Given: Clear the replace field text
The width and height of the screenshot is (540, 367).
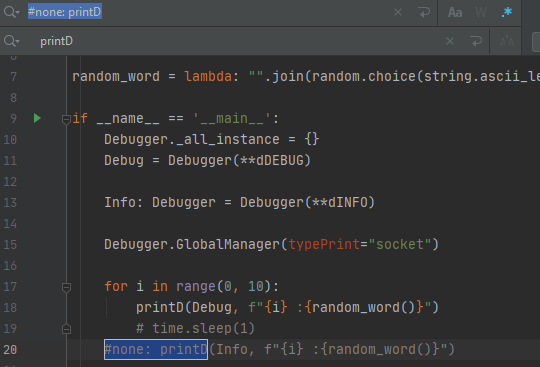Looking at the screenshot, I should pos(450,41).
